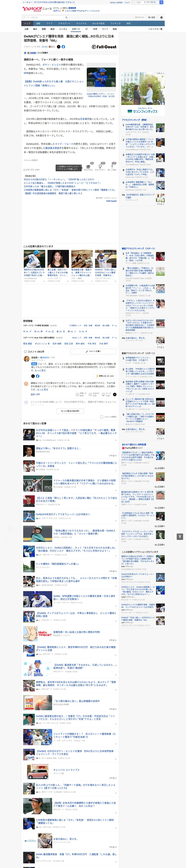This screenshot has width=186, height=868.
Task: Share article on Facebook below headline
Action: [63, 47]
